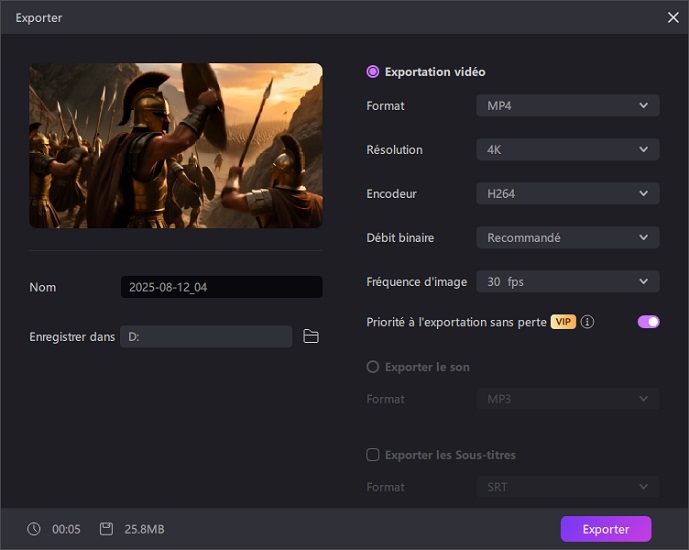Viewport: 689px width, 550px height.
Task: Select the Exportation vidéo radio button
Action: coord(373,72)
